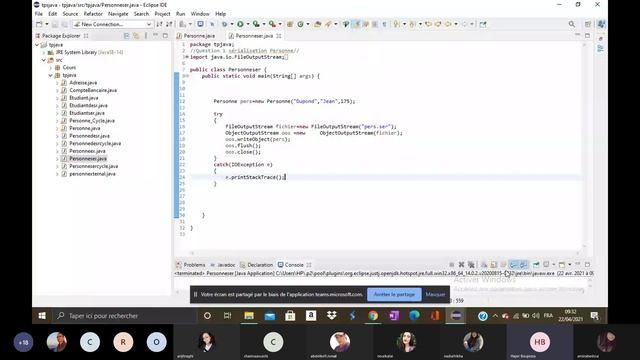Open the Windows Start menu
The width and height of the screenshot is (640, 360).
(x=42, y=316)
